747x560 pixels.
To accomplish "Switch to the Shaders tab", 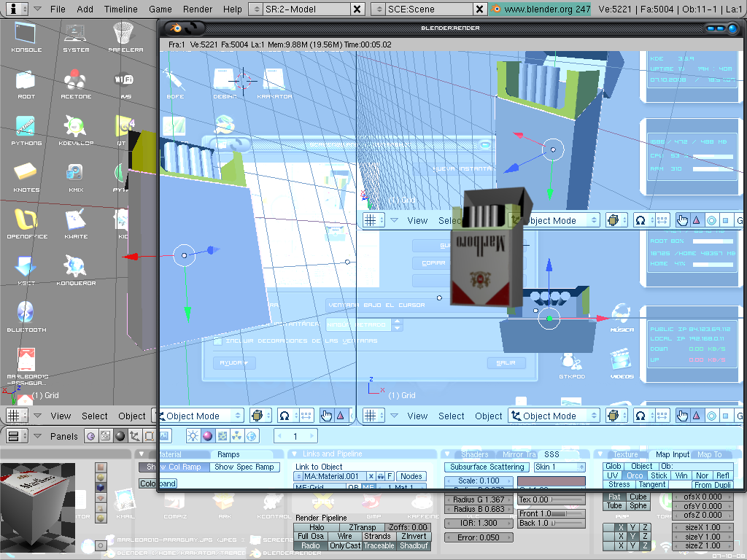I will (474, 454).
